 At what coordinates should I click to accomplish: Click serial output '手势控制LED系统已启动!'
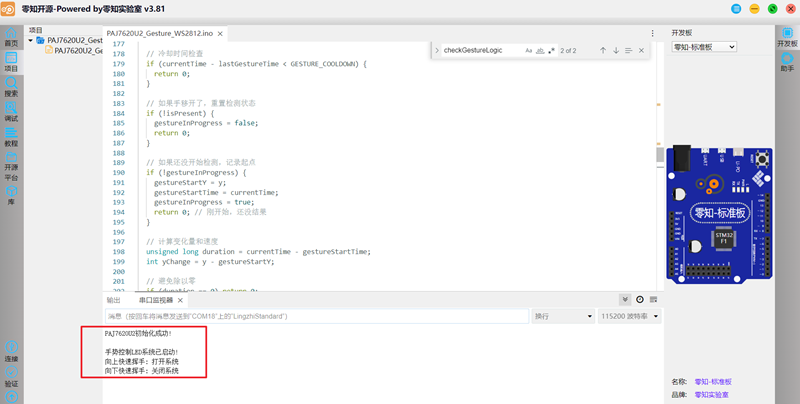click(x=141, y=352)
